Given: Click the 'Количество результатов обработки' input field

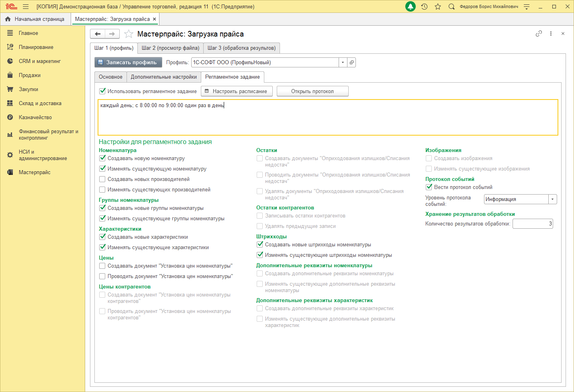Looking at the screenshot, I should point(532,224).
